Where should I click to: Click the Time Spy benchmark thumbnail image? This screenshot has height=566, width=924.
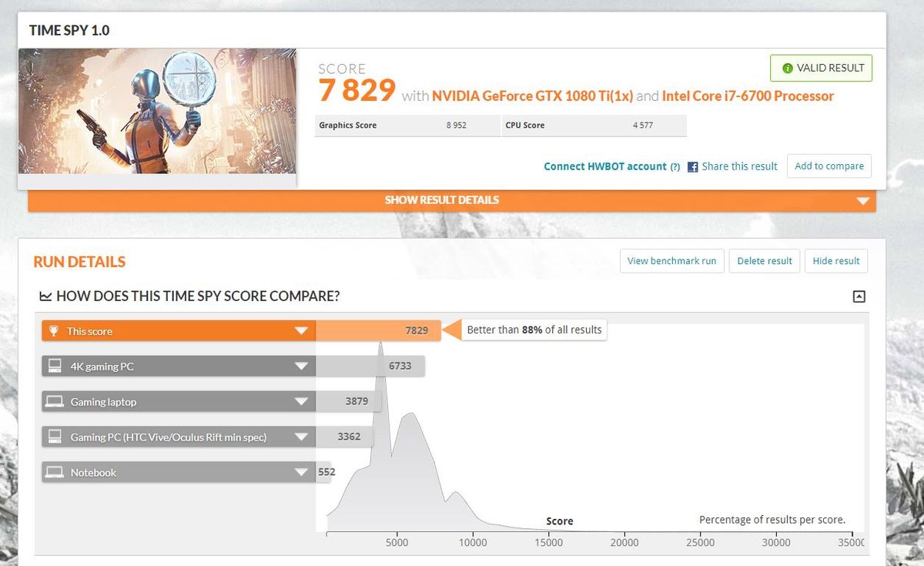click(x=158, y=111)
